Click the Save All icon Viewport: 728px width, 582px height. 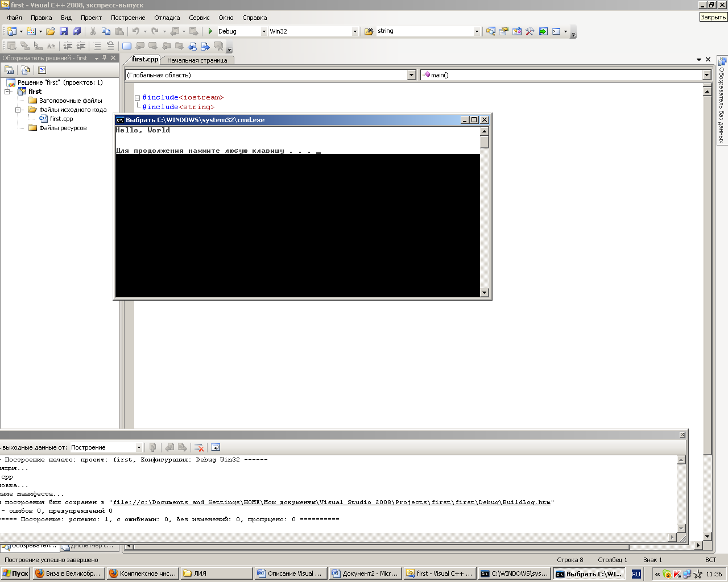pos(77,31)
